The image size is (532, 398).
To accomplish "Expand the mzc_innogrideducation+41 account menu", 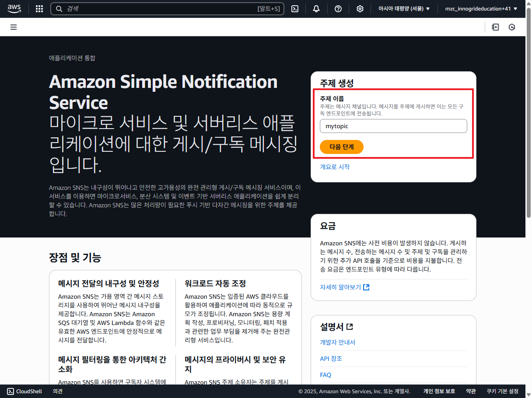I will 481,9.
